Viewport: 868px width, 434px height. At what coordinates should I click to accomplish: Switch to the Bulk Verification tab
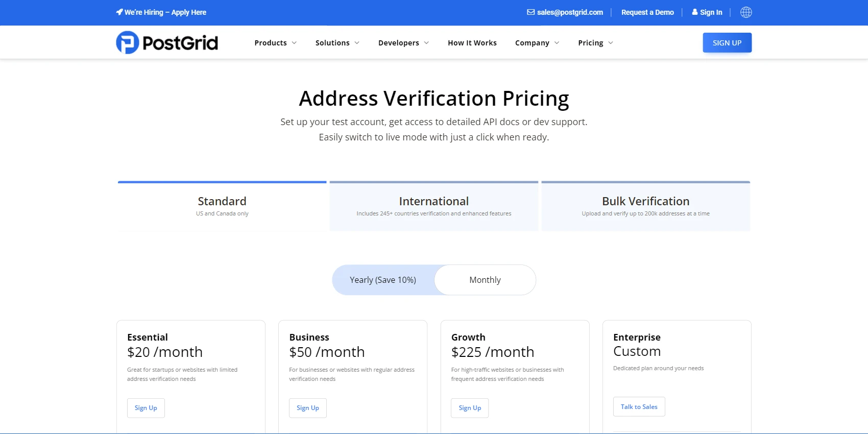(x=646, y=206)
